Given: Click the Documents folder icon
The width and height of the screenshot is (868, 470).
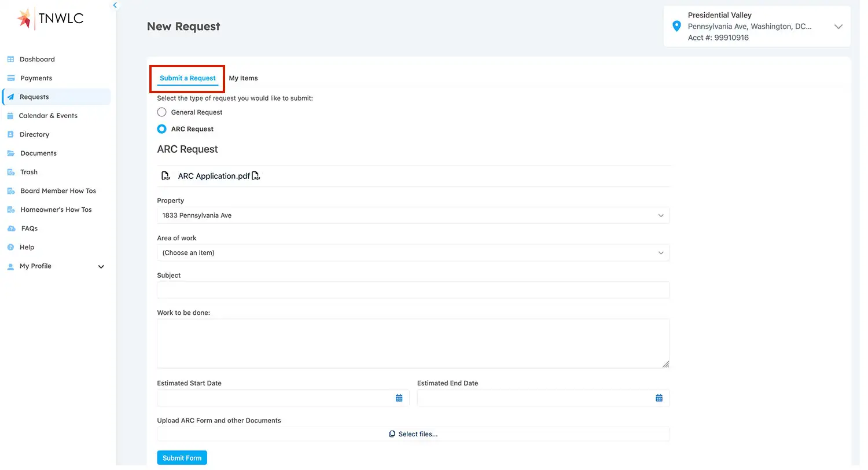Looking at the screenshot, I should pyautogui.click(x=10, y=155).
